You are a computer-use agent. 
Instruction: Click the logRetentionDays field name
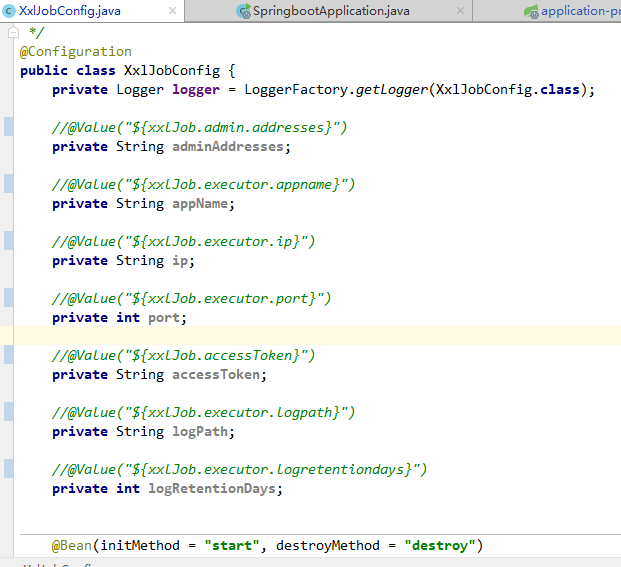click(x=214, y=488)
